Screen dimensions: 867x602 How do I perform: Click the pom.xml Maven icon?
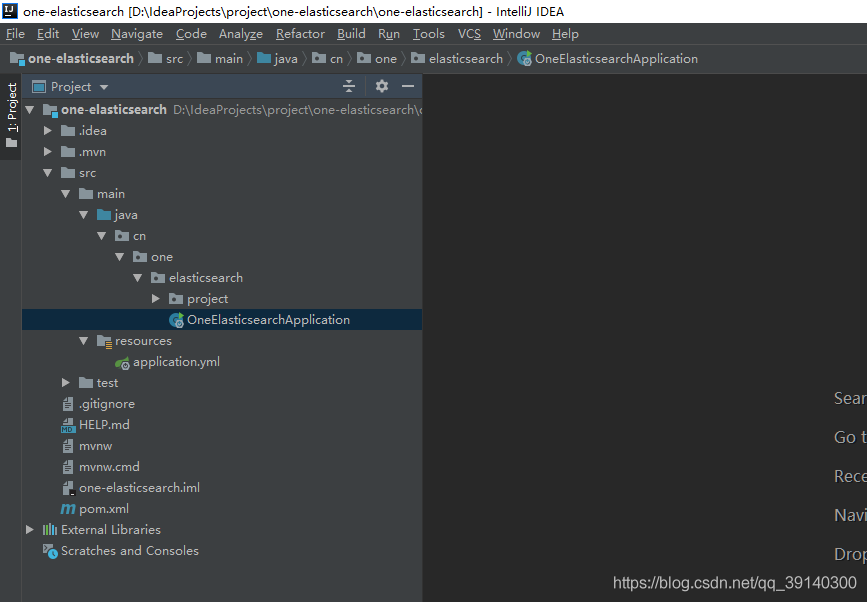(x=68, y=509)
